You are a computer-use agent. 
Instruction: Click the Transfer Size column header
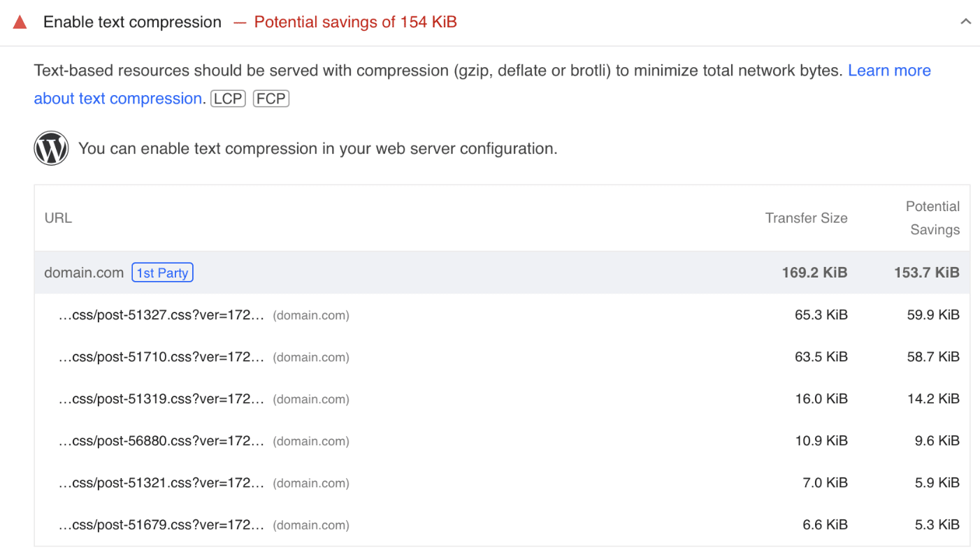coord(806,218)
